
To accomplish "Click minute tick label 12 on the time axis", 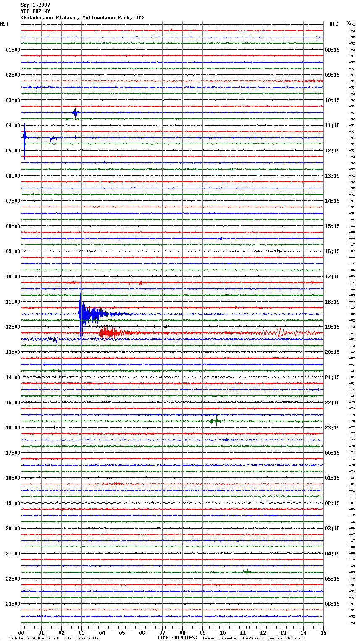I will (263, 633).
